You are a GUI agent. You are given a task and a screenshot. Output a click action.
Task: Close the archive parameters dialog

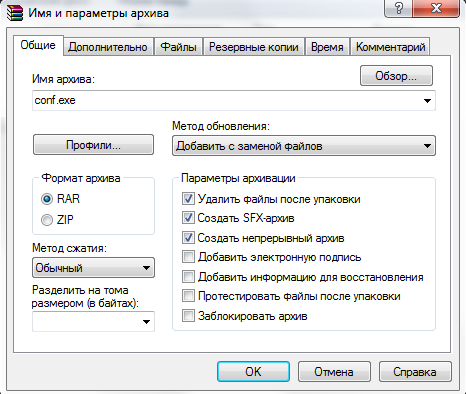coord(436,8)
